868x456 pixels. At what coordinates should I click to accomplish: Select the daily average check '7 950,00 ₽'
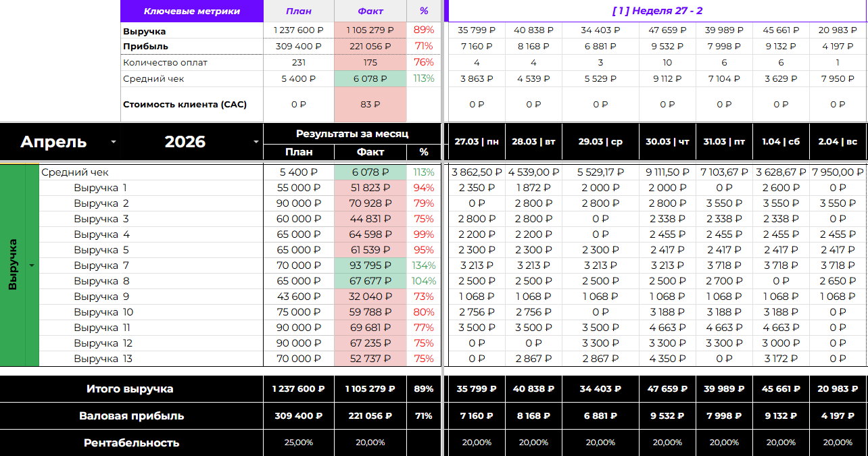(x=838, y=172)
